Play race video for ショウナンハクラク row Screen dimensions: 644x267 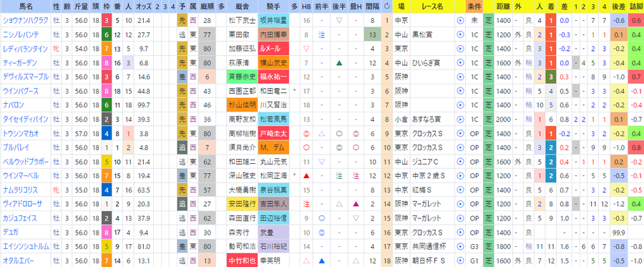coord(460,20)
